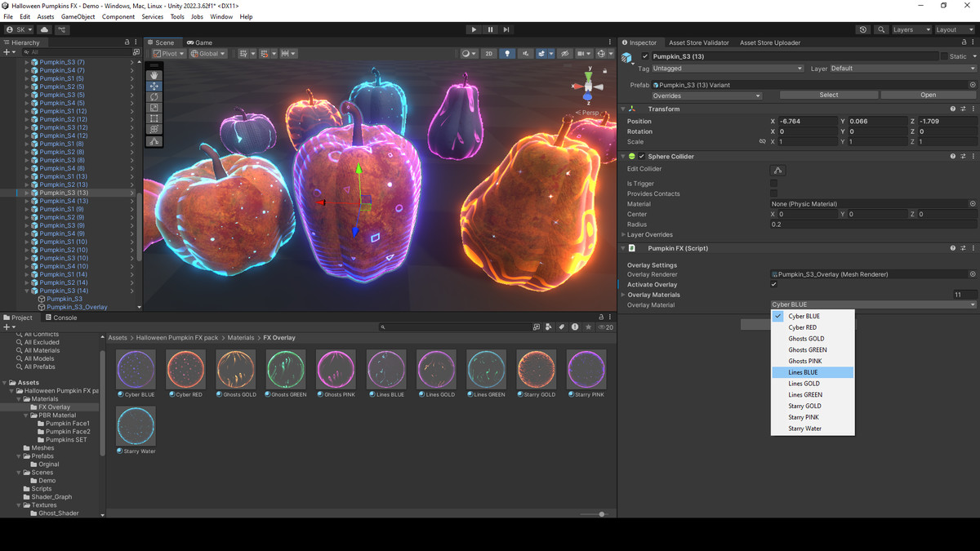Screen dimensions: 980x551
Task: Open the GameObject menu
Action: (78, 16)
